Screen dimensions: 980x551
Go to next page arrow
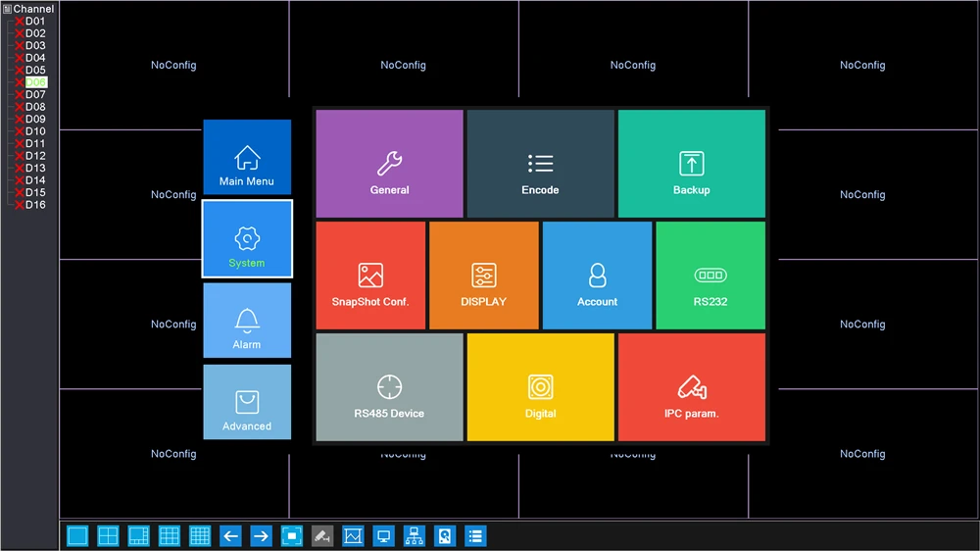point(262,536)
